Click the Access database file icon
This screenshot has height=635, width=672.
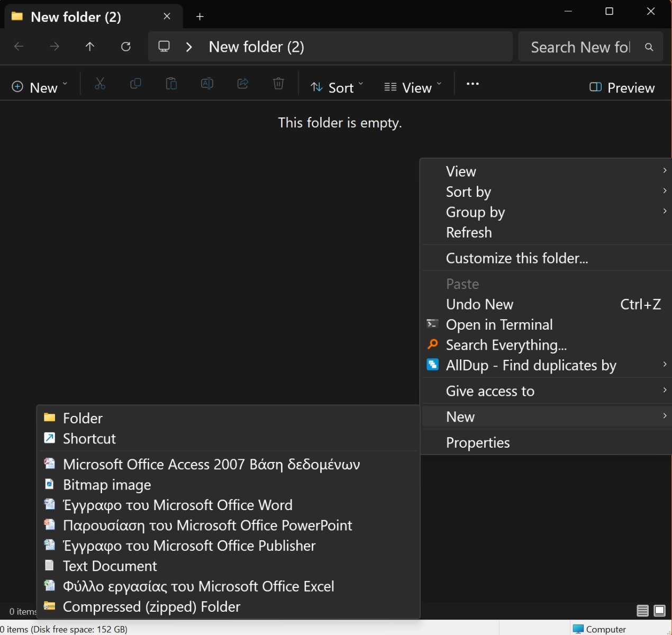(x=49, y=464)
